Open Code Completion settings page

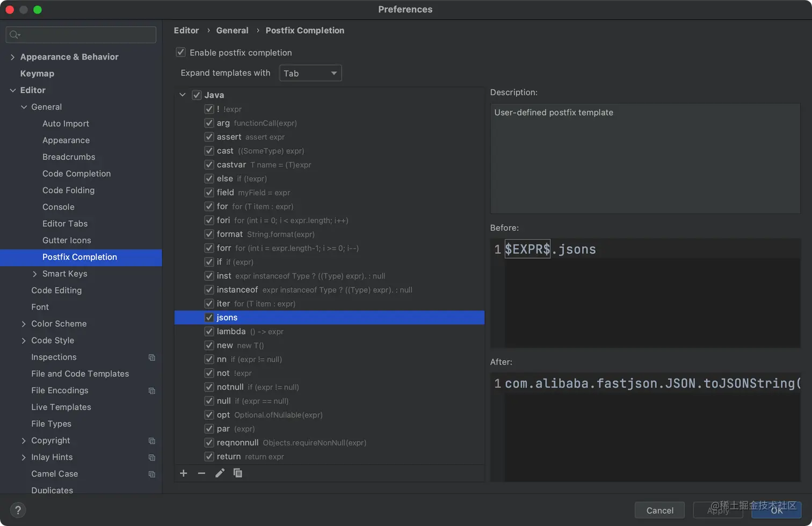pyautogui.click(x=77, y=173)
